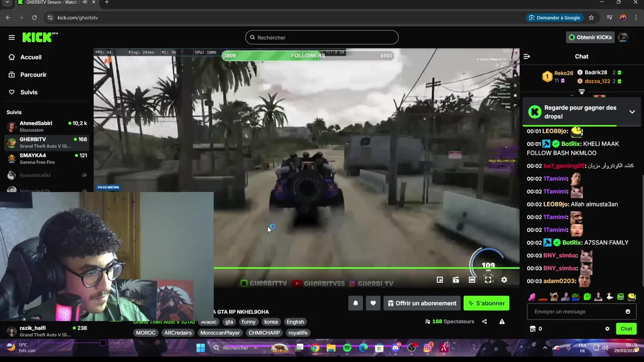This screenshot has height=362, width=644.
Task: Click Demander à Google button
Action: click(x=554, y=18)
